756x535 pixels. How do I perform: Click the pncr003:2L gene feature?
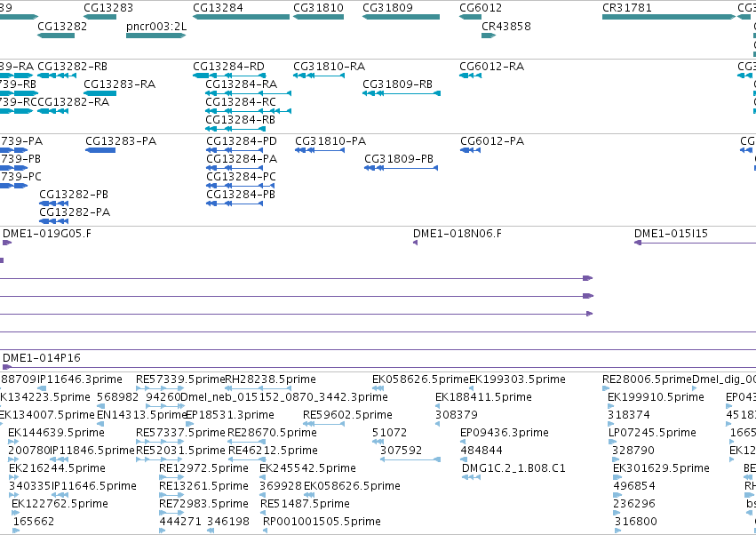pyautogui.click(x=156, y=36)
